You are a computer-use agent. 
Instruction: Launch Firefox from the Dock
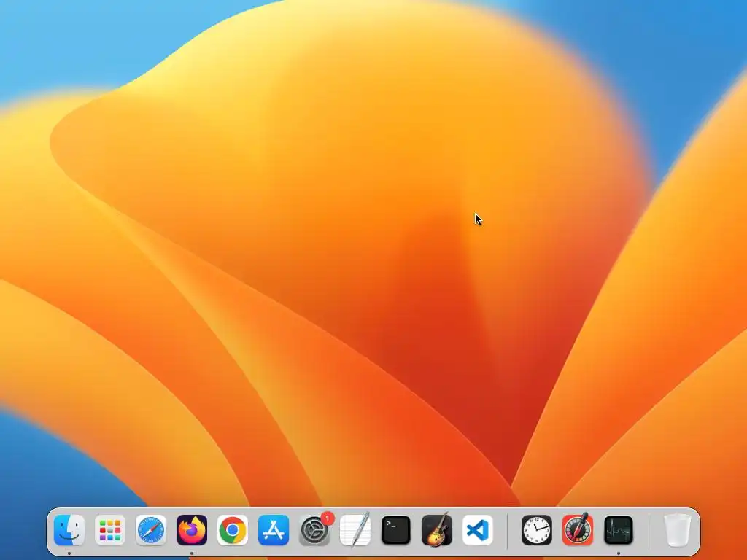tap(192, 530)
